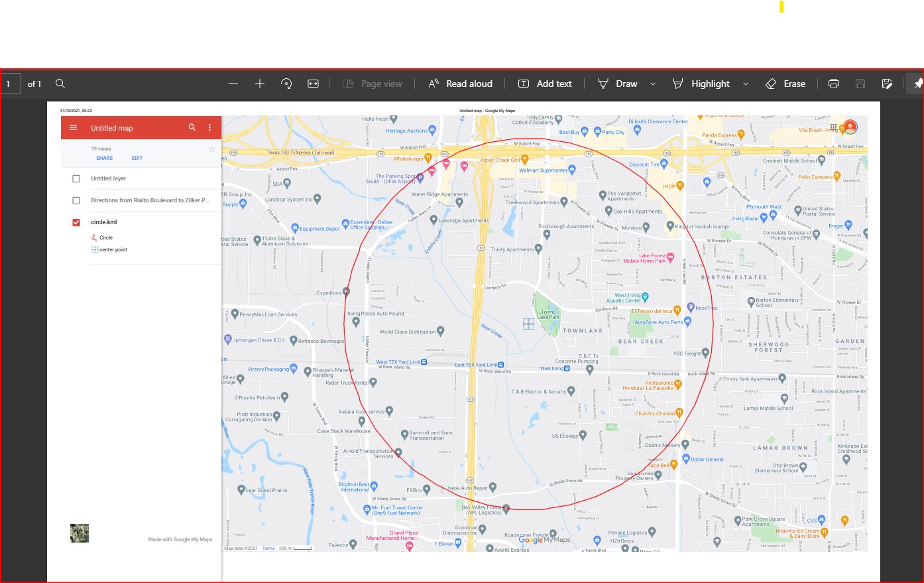Activate the Draw tool
This screenshot has width=924, height=583.
618,84
